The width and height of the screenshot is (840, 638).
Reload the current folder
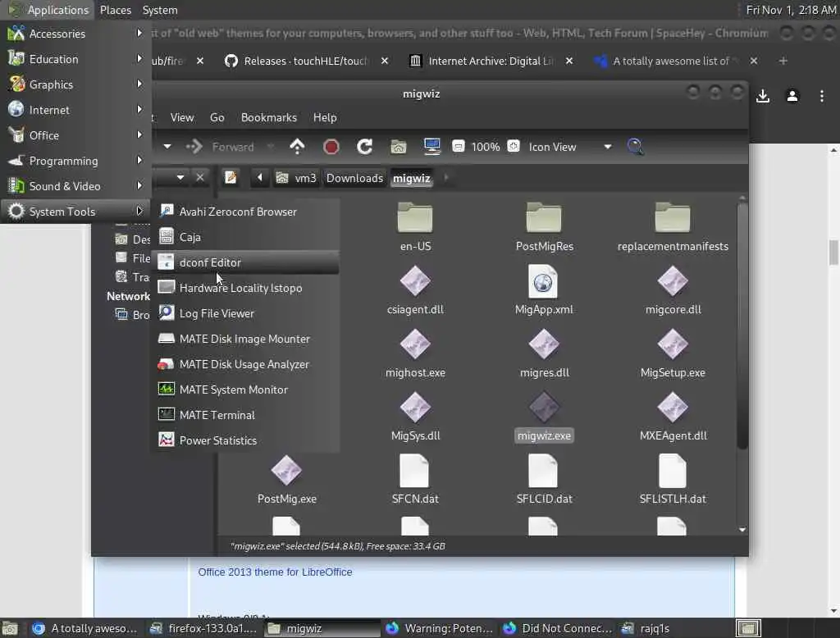tap(365, 147)
